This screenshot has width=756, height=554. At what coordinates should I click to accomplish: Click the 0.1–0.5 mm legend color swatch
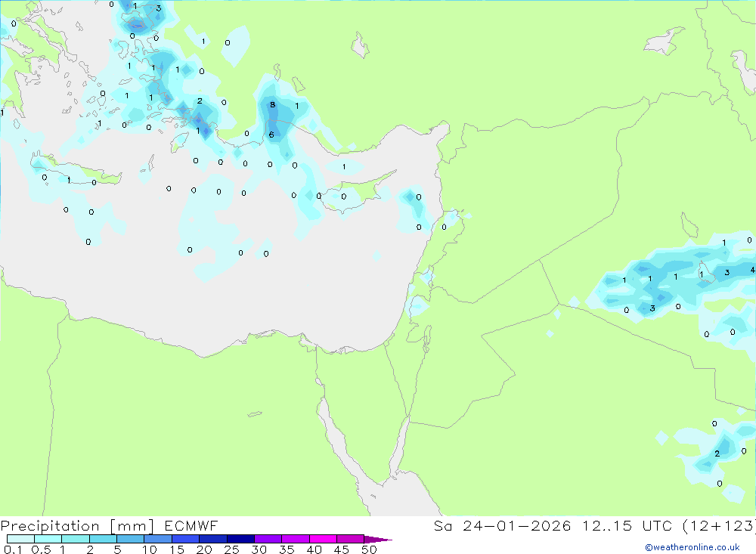[x=20, y=539]
